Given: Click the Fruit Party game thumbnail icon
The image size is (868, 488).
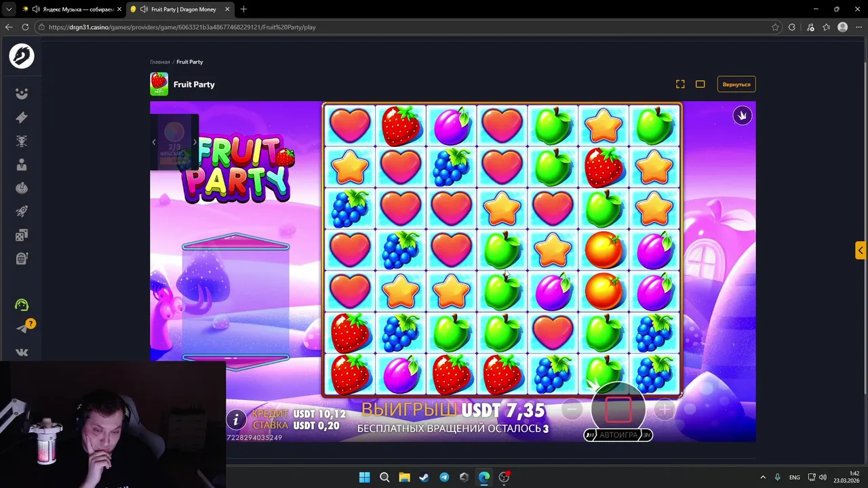Looking at the screenshot, I should (159, 84).
